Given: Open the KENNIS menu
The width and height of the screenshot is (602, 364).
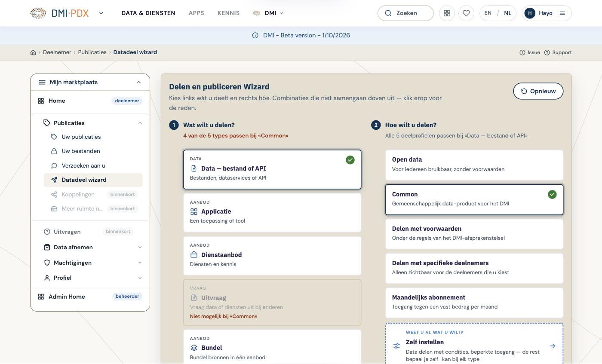Looking at the screenshot, I should click(x=229, y=13).
